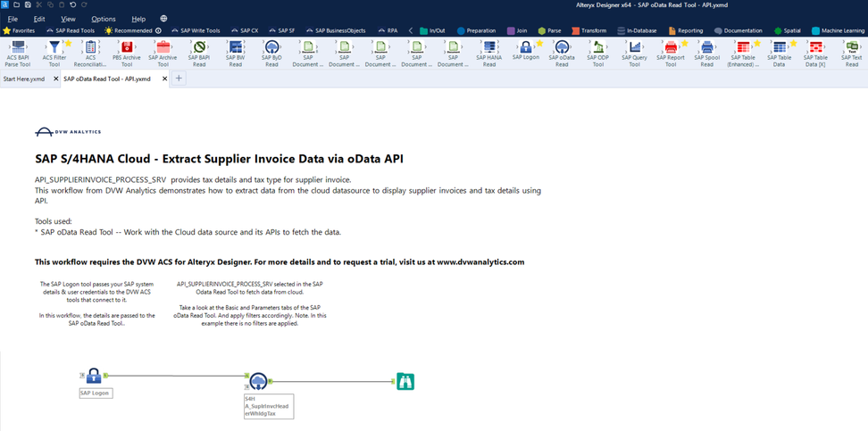The height and width of the screenshot is (431, 868).
Task: Open the View menu
Action: tap(68, 19)
